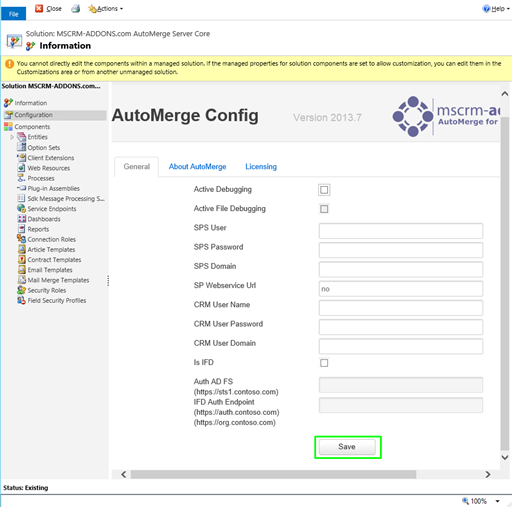
Task: Click the Save button
Action: [x=347, y=447]
